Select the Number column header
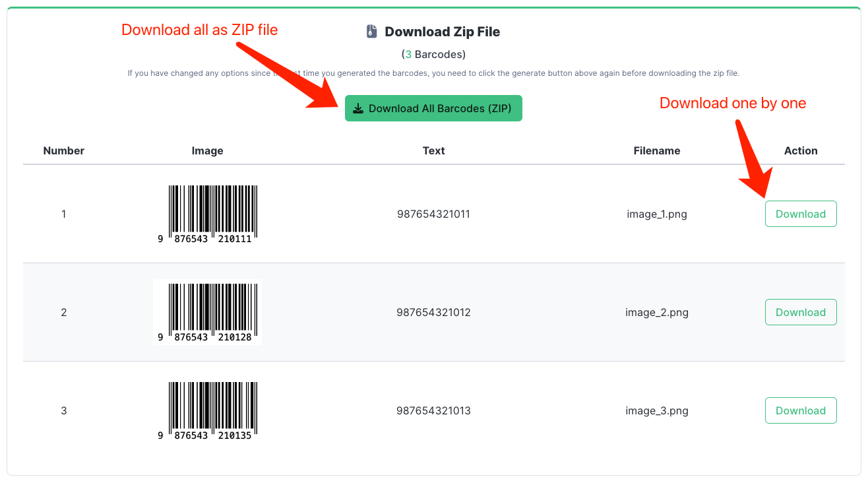Screen dimensions: 868x483 63,150
